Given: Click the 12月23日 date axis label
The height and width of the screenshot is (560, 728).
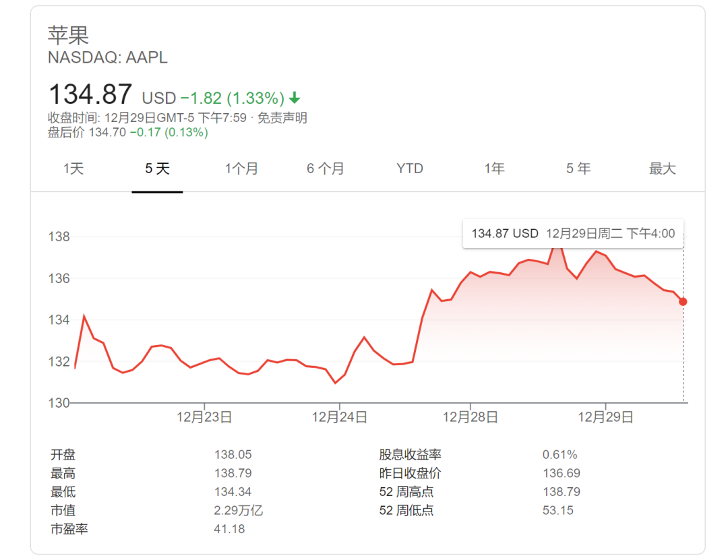Looking at the screenshot, I should pyautogui.click(x=204, y=417).
